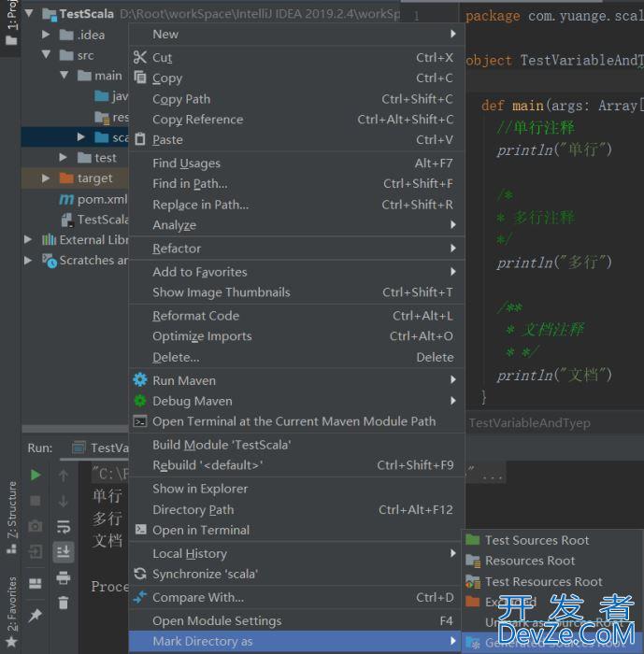Open Mark Directory as submenu
Image resolution: width=644 pixels, height=654 pixels.
295,641
